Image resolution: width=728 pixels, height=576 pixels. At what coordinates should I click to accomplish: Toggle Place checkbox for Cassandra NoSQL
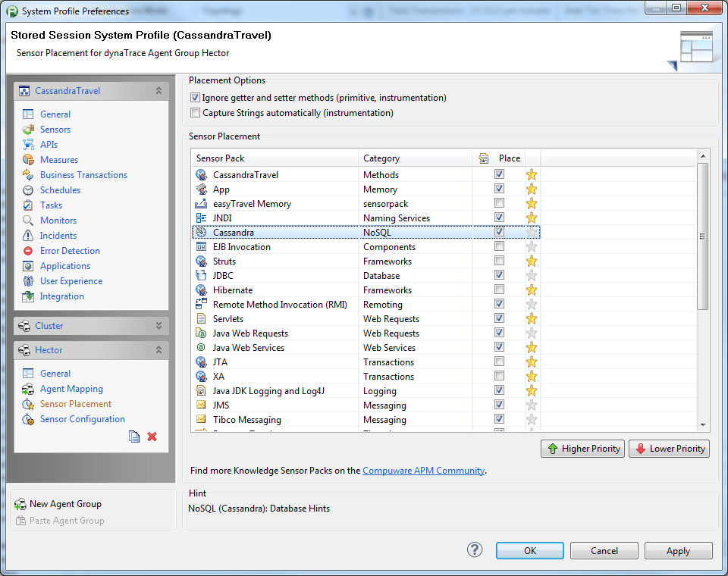499,232
